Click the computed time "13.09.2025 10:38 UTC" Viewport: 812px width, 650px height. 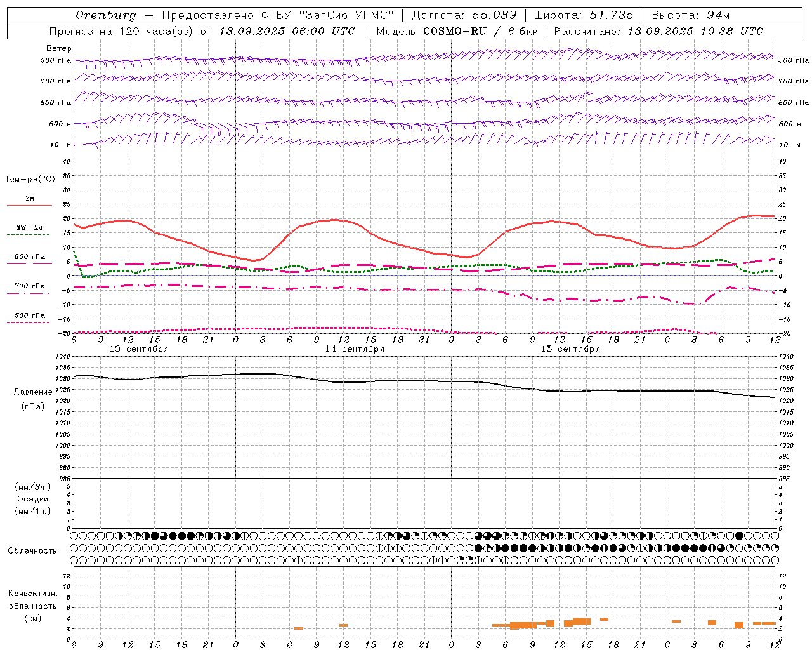(695, 31)
